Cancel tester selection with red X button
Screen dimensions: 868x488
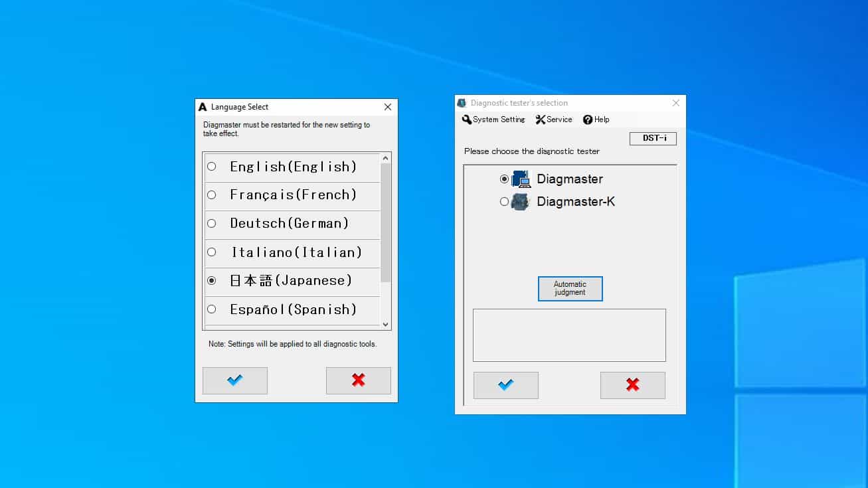coord(633,385)
